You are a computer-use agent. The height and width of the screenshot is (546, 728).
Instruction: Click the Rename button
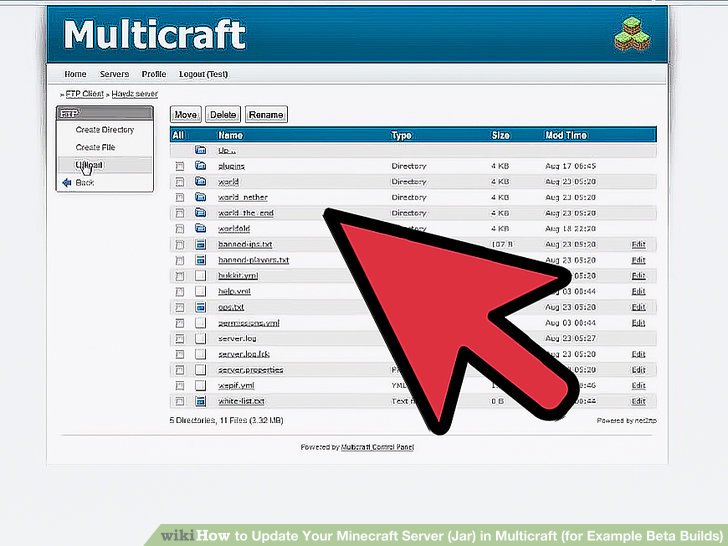266,114
